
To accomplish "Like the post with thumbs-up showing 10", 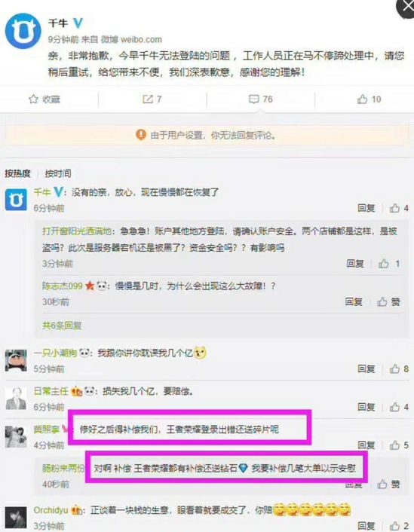I will (363, 99).
